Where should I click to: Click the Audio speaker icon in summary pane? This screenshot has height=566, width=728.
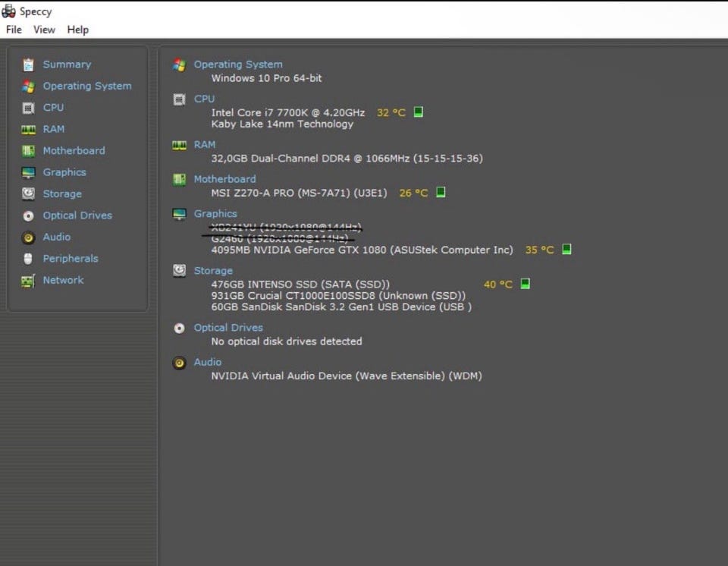[x=179, y=363]
